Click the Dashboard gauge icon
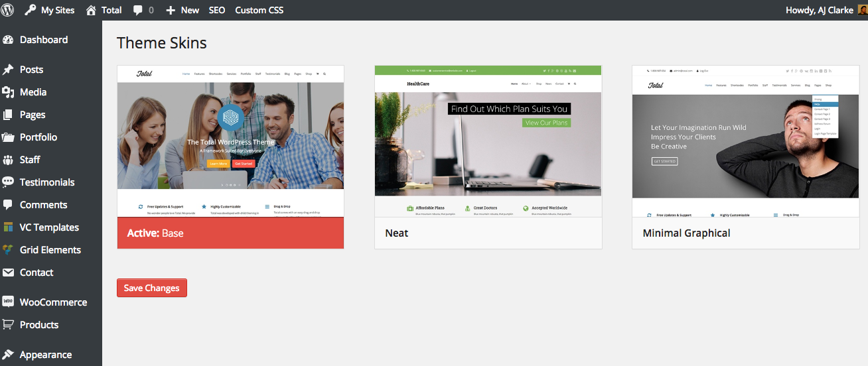The height and width of the screenshot is (366, 868). (x=8, y=40)
